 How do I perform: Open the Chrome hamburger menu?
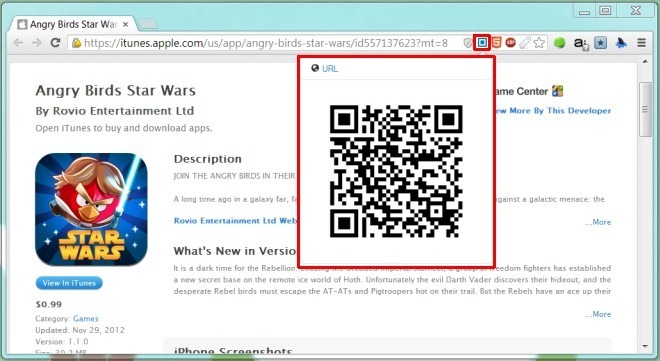pos(641,43)
